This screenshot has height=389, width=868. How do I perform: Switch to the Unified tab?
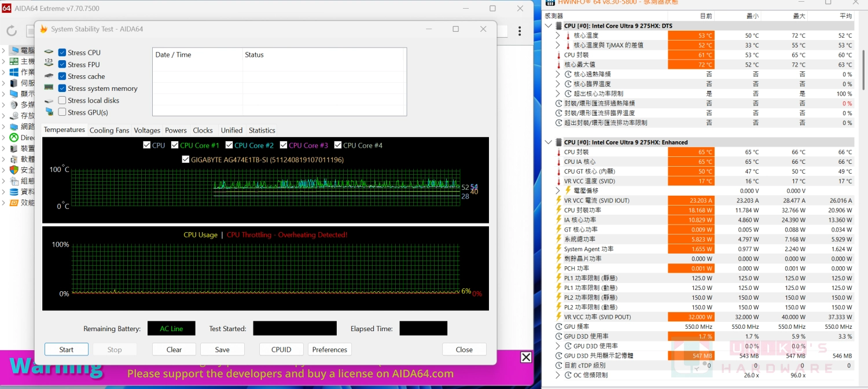point(231,130)
